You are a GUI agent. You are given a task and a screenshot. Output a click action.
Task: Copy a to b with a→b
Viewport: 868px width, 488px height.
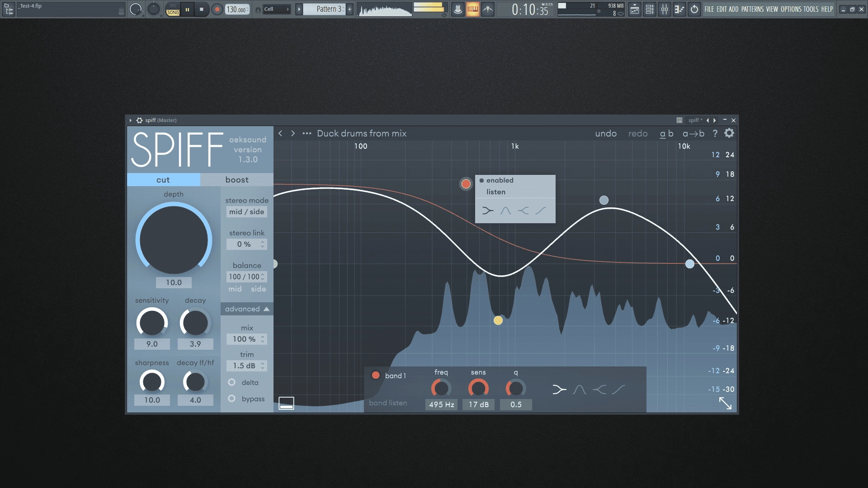click(x=693, y=133)
